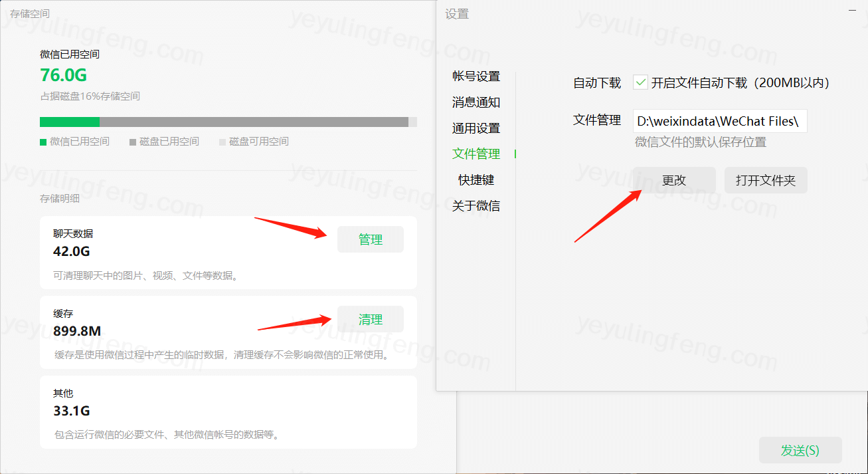Open folder with 打开文件夹 button

[x=766, y=180]
